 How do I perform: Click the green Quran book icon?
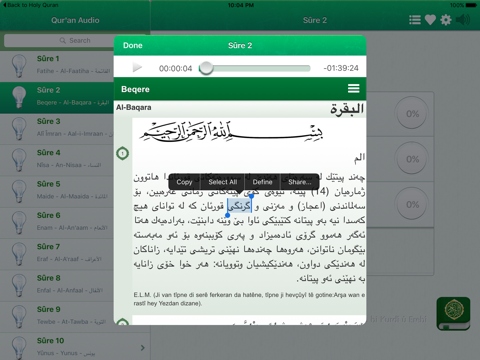(453, 313)
